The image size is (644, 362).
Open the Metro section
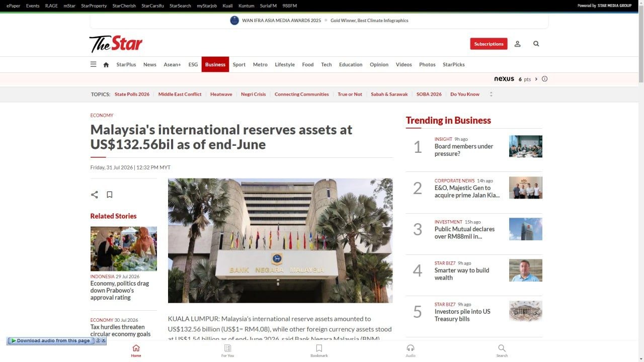260,64
